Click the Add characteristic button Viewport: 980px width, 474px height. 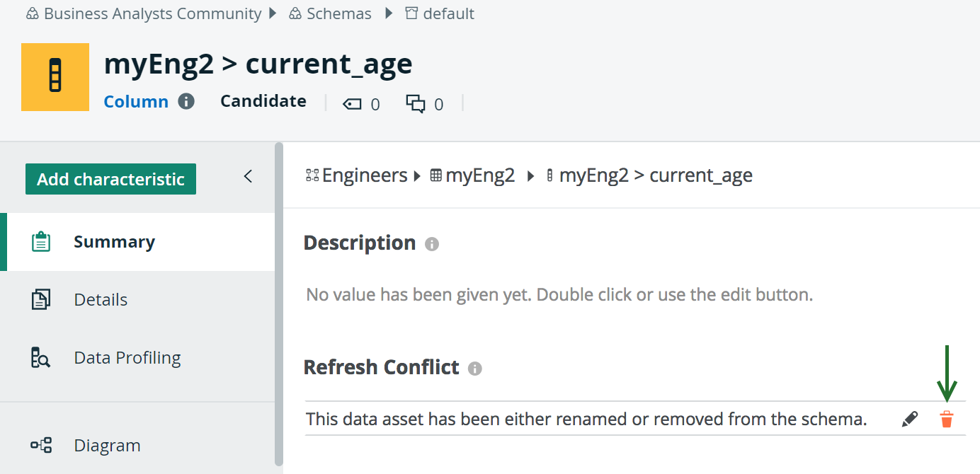110,179
